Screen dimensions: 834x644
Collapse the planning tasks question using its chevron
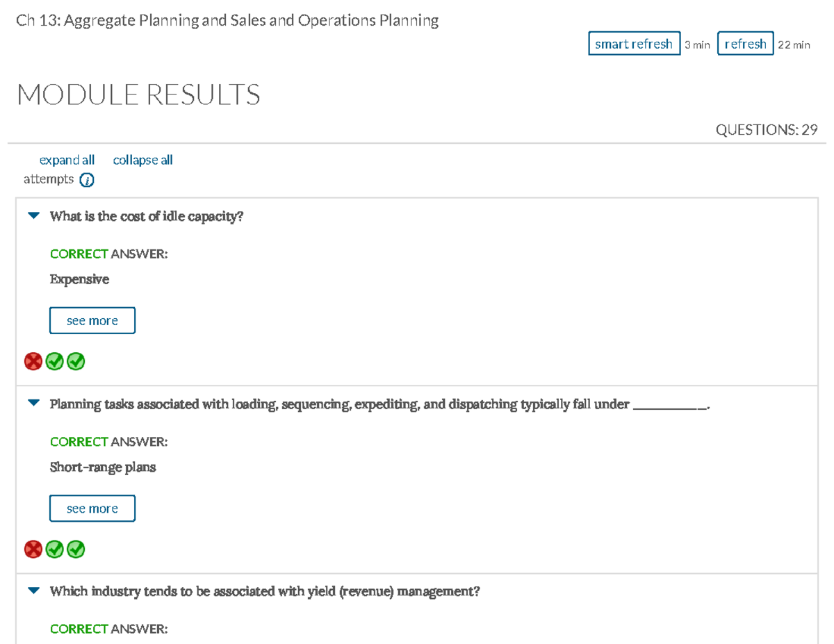[x=33, y=403]
